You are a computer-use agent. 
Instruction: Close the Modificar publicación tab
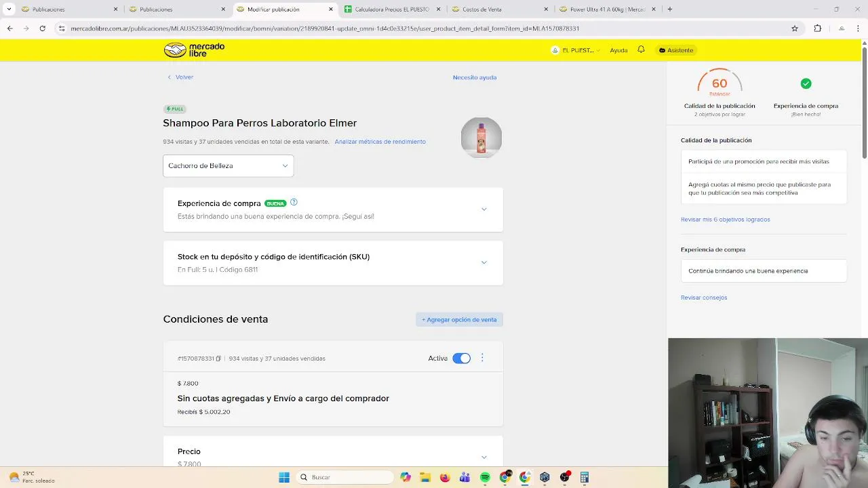[x=331, y=9]
